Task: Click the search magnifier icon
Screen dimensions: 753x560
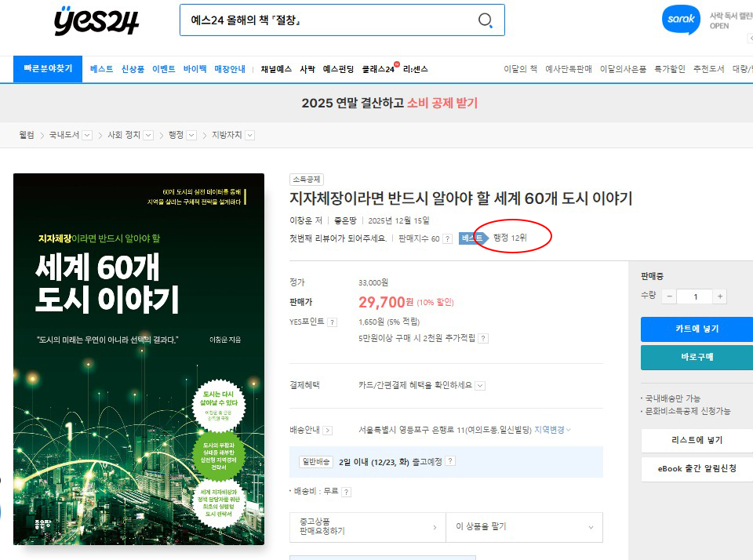Action: [x=486, y=20]
